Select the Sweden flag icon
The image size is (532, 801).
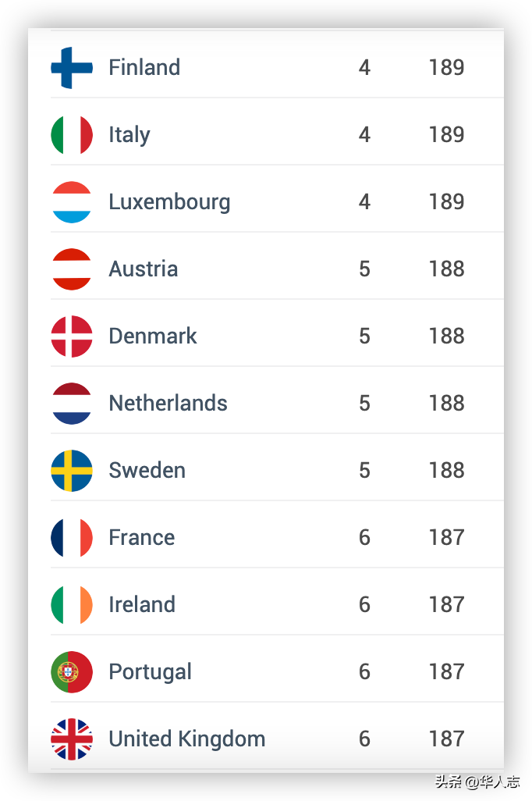pyautogui.click(x=72, y=471)
